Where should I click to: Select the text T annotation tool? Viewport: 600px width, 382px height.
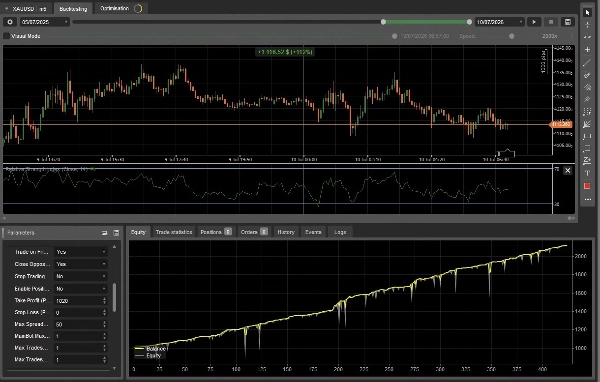click(587, 173)
